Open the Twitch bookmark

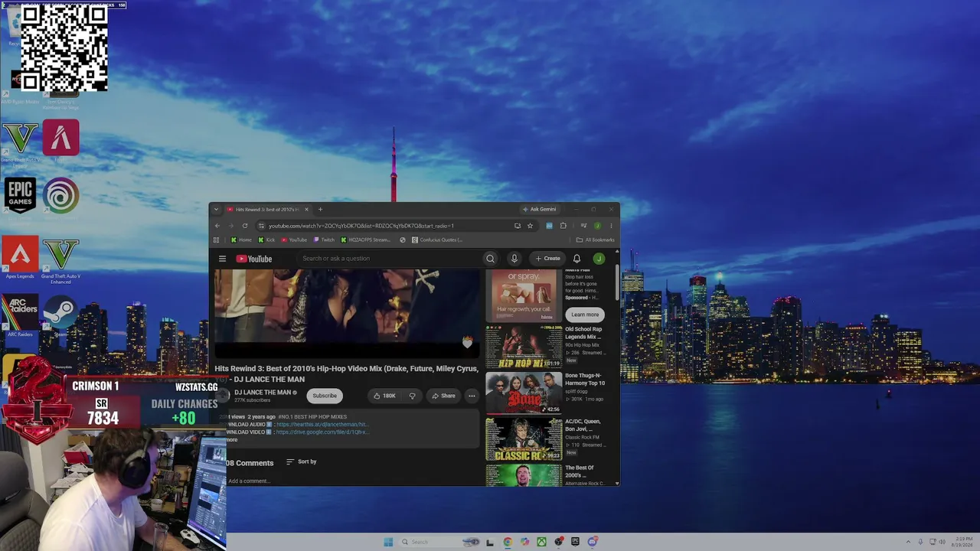(x=324, y=240)
